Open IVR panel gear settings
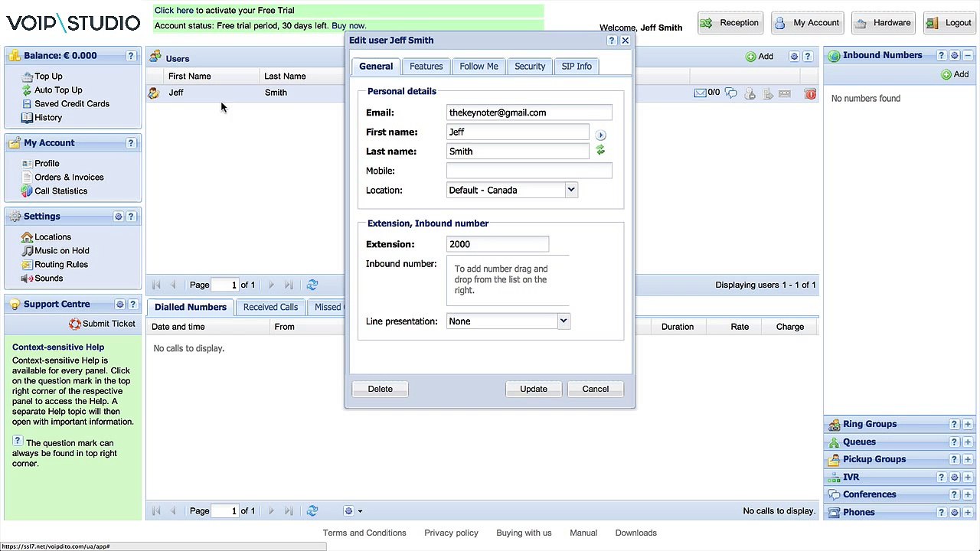980x551 pixels. point(955,477)
